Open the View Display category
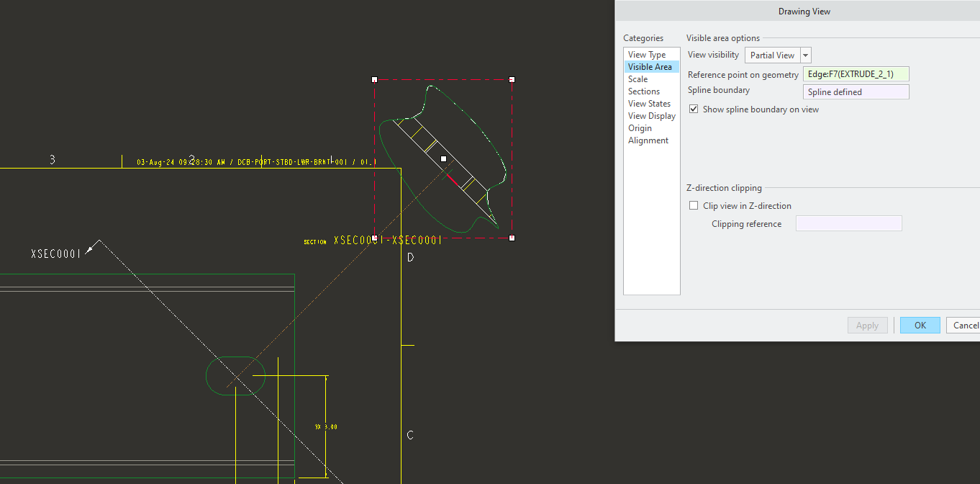 (x=651, y=115)
